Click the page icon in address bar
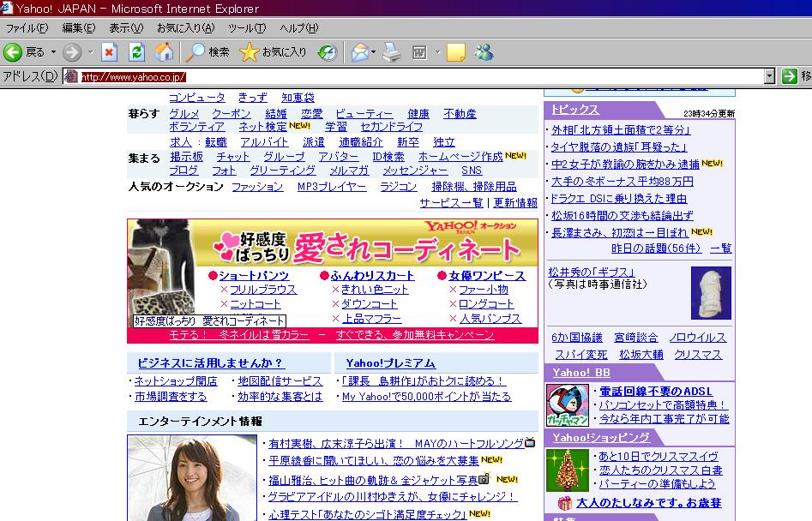The height and width of the screenshot is (521, 812). 71,76
